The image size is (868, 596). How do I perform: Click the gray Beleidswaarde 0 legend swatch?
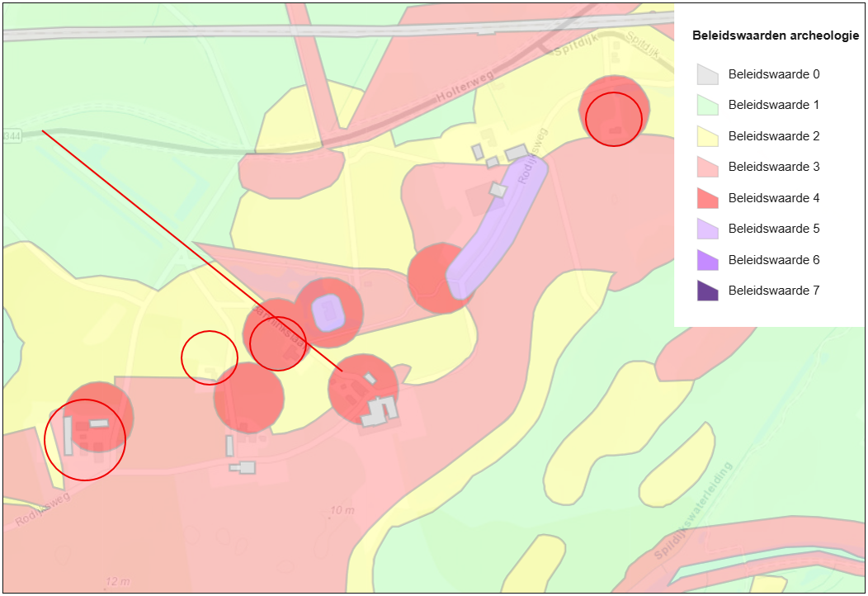point(707,74)
